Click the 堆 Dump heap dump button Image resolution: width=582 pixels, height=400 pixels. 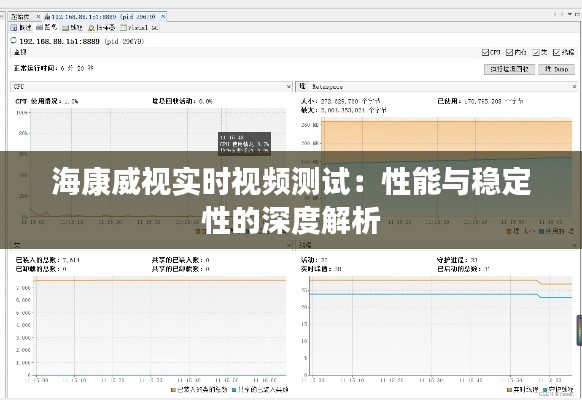pos(556,69)
